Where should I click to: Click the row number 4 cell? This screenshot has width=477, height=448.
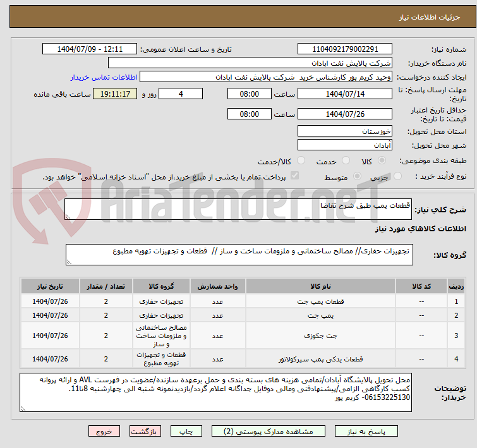click(x=456, y=359)
